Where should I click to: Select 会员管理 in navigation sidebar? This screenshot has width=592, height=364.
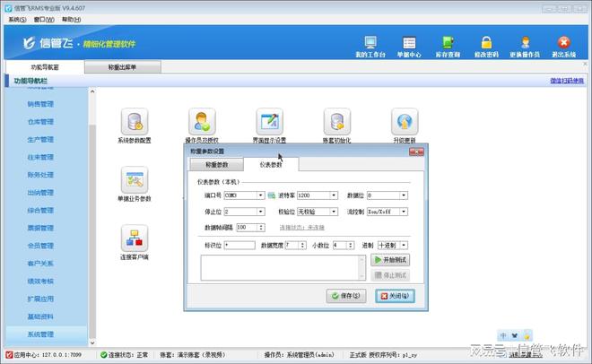coord(40,246)
